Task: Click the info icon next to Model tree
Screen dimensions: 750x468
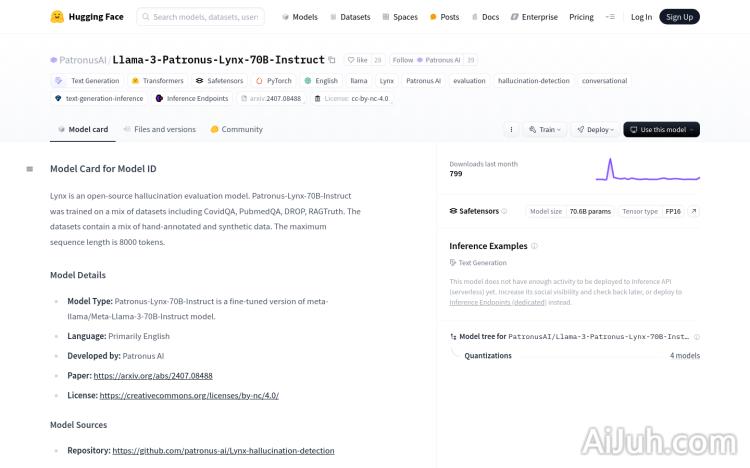Action: (x=696, y=337)
